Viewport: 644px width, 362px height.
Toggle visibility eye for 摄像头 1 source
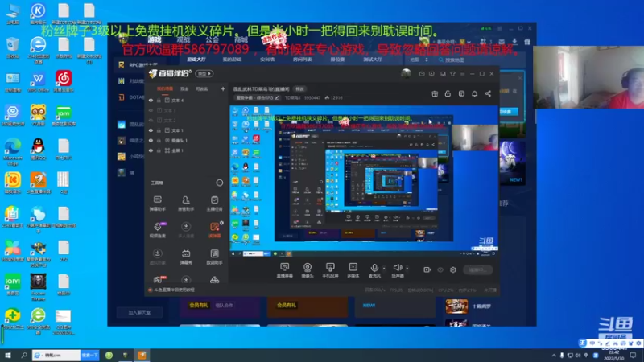point(151,140)
